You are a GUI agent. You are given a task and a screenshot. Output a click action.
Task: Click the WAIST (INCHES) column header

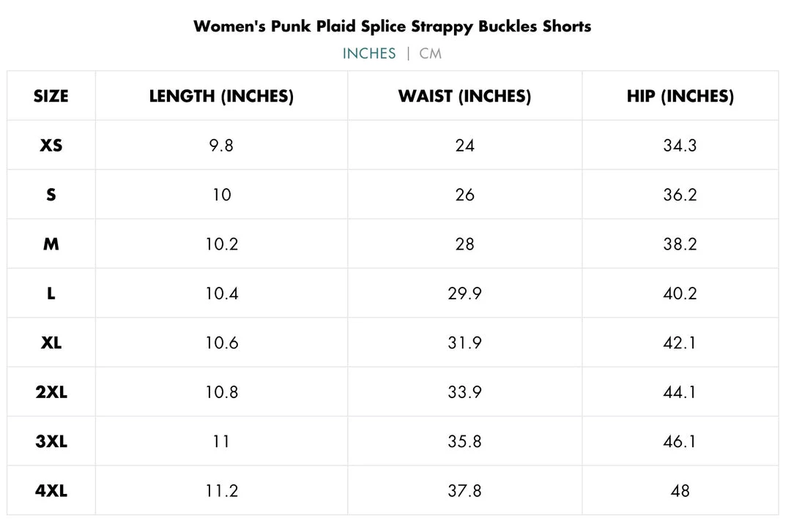click(464, 96)
